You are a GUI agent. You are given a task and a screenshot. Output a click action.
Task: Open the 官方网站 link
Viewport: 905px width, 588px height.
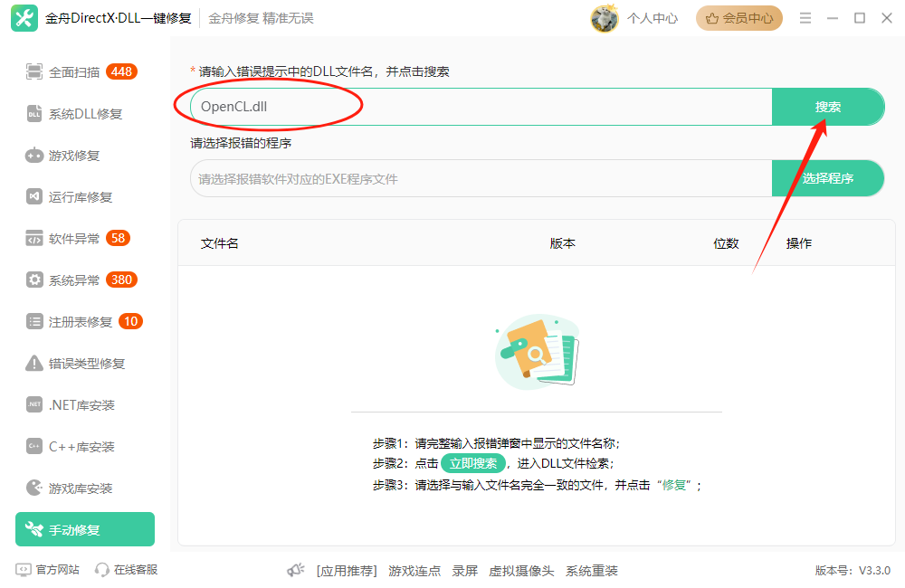[57, 570]
